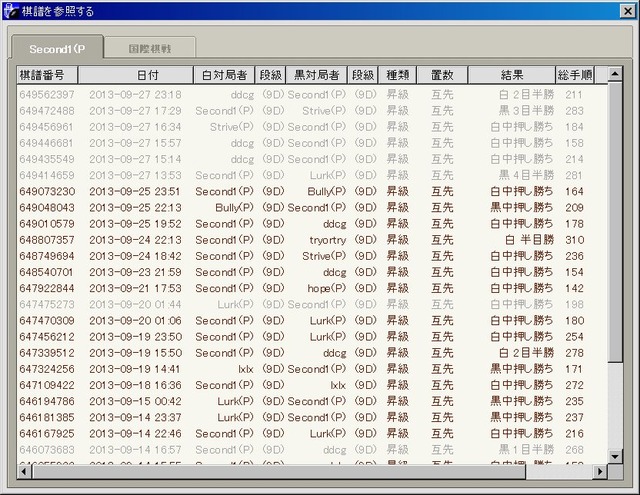Sort by 棋譜番号 column header
The width and height of the screenshot is (640, 495).
tap(47, 75)
